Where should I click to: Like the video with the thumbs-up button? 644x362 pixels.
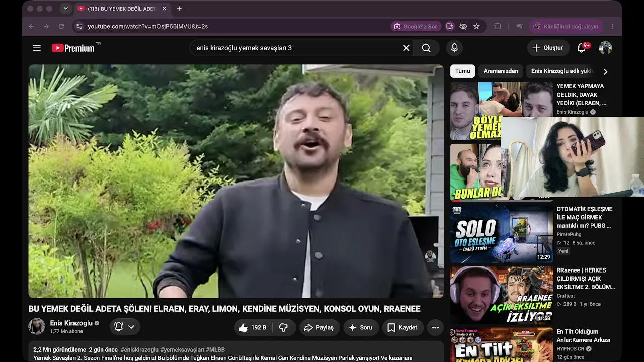pos(252,327)
